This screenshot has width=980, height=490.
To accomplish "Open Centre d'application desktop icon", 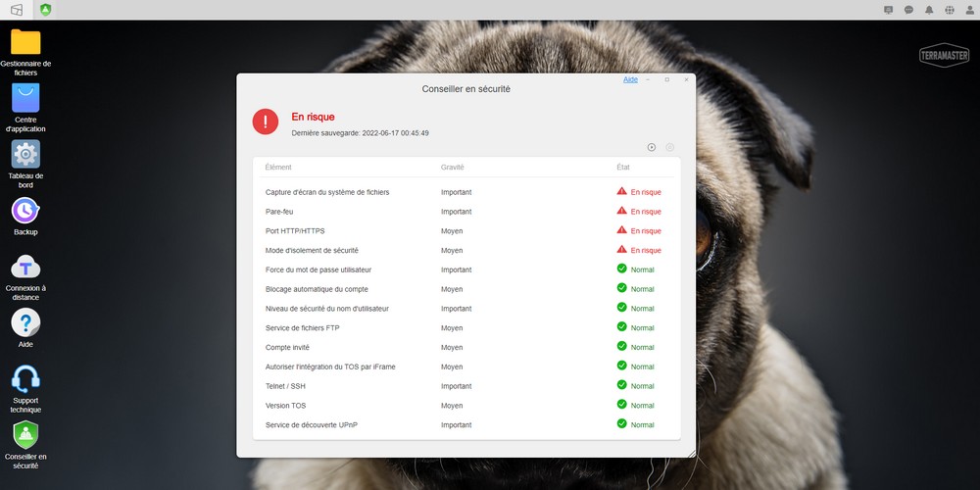I will tap(25, 98).
